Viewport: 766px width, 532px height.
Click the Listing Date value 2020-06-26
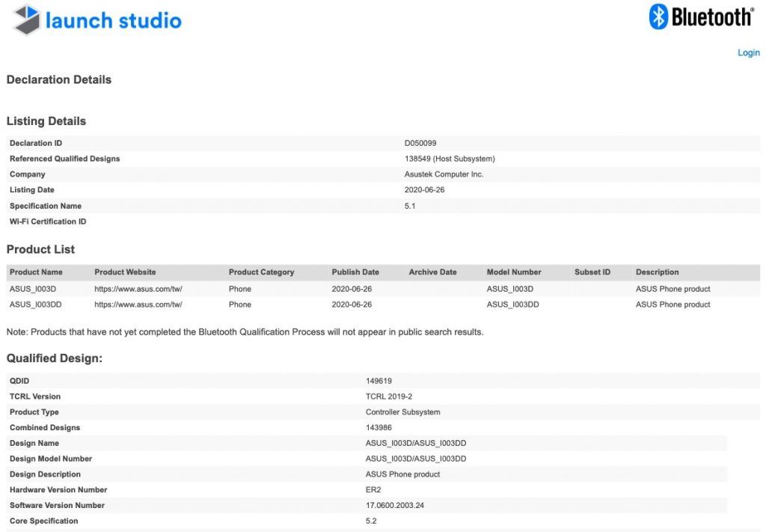coord(425,190)
